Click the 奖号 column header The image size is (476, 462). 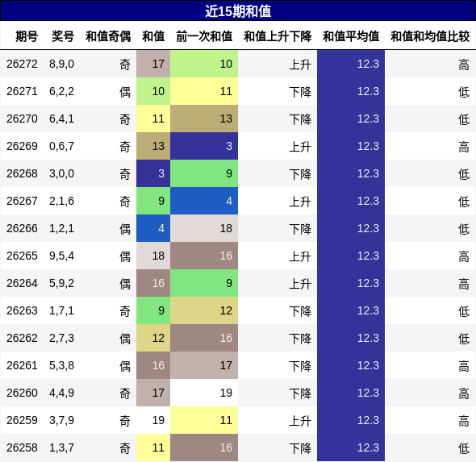[63, 36]
